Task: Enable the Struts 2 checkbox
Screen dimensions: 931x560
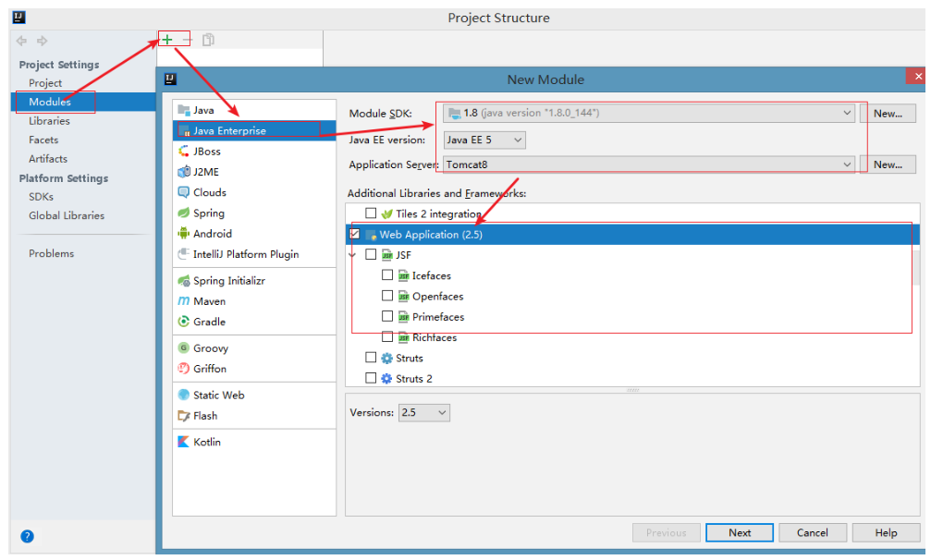Action: point(371,378)
